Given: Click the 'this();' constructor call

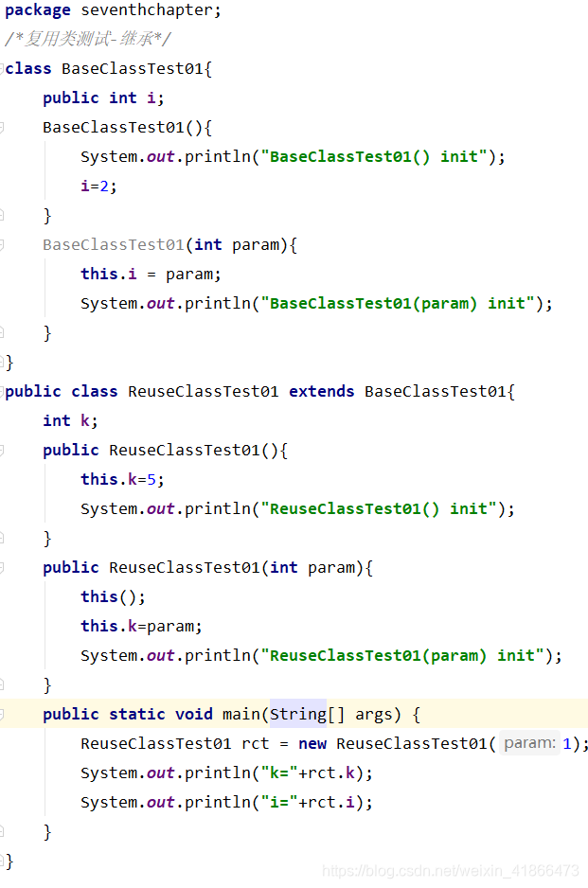Looking at the screenshot, I should click(x=113, y=597).
